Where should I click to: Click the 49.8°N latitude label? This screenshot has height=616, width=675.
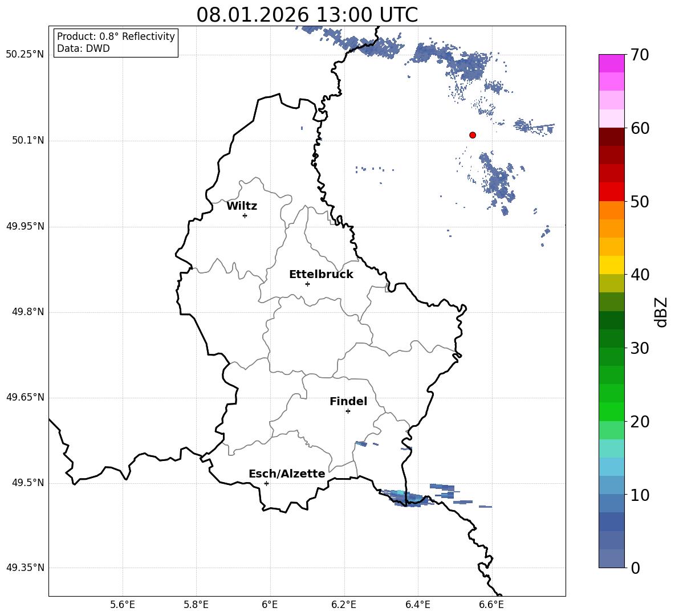[28, 312]
